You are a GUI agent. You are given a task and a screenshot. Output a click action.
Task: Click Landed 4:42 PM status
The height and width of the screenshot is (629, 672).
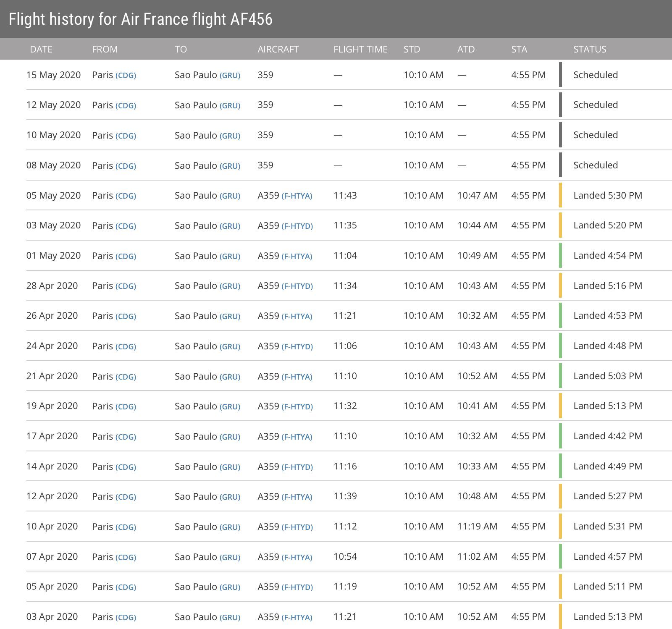coord(608,436)
